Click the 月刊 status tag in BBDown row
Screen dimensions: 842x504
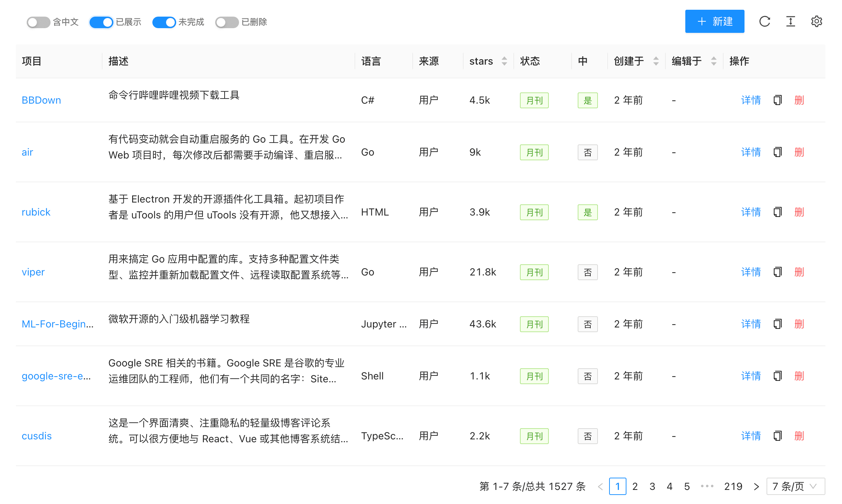point(534,100)
